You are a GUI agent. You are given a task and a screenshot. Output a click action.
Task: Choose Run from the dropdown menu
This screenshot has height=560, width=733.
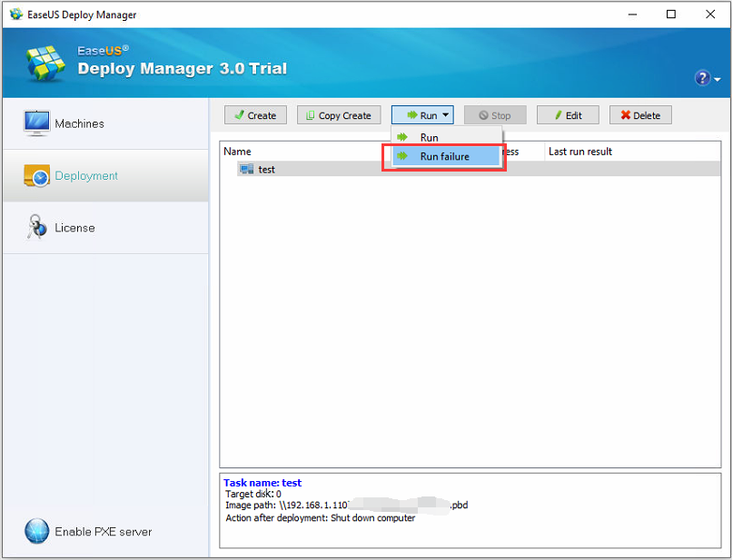[x=447, y=137]
